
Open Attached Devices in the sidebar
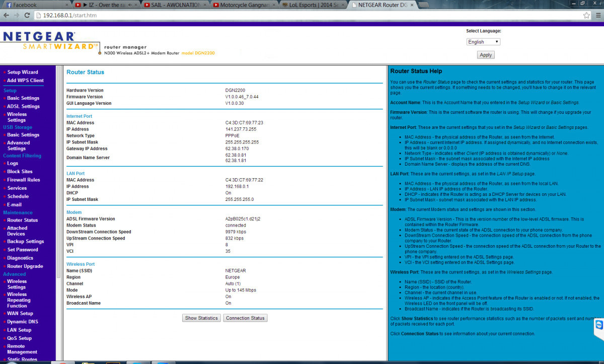pyautogui.click(x=17, y=231)
